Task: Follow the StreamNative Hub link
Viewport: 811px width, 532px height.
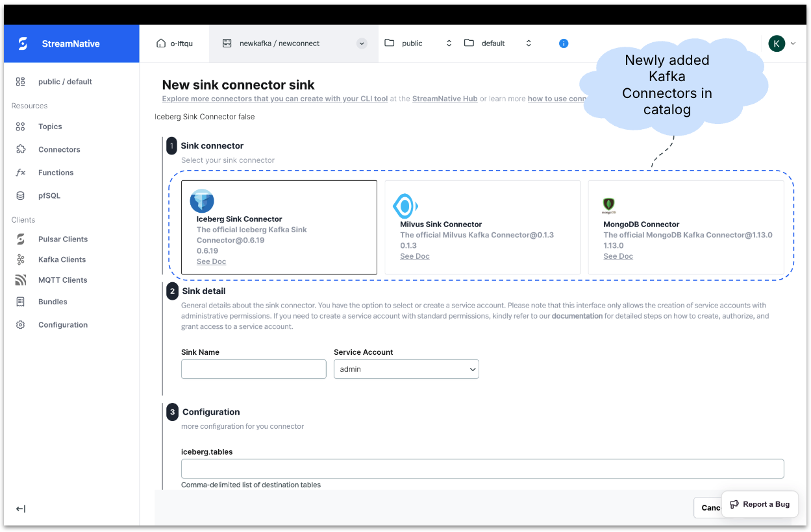Action: coord(445,99)
